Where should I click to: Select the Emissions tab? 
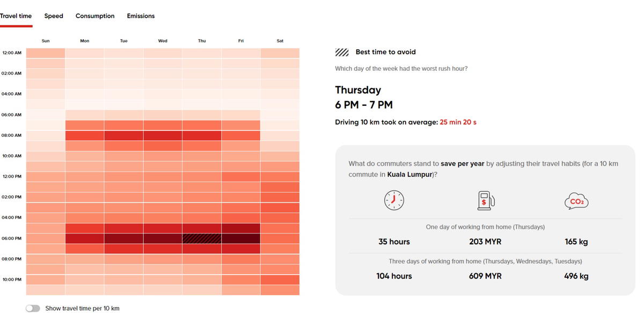coord(141,16)
